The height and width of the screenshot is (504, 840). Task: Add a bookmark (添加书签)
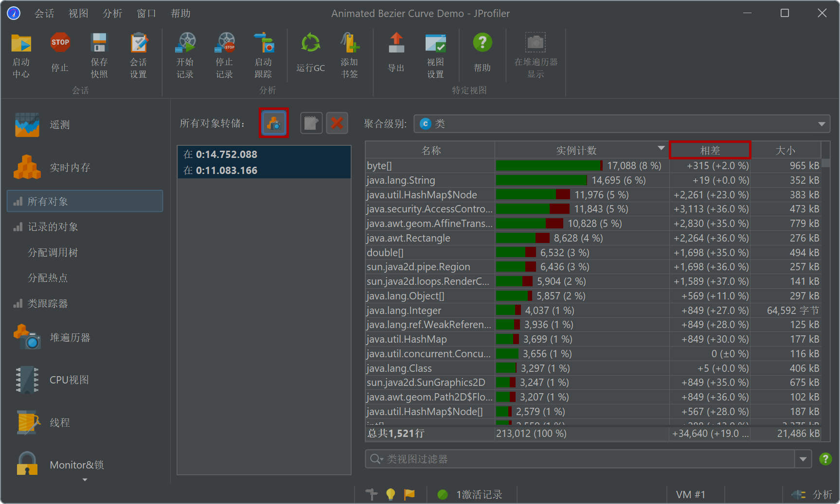[350, 55]
